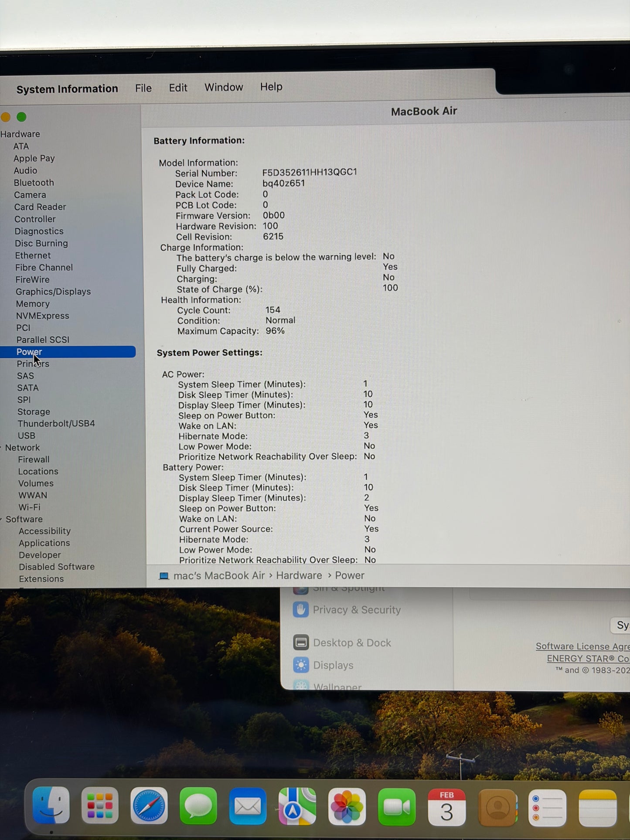The width and height of the screenshot is (630, 840).
Task: Select Disabled Software in the sidebar
Action: (x=57, y=567)
